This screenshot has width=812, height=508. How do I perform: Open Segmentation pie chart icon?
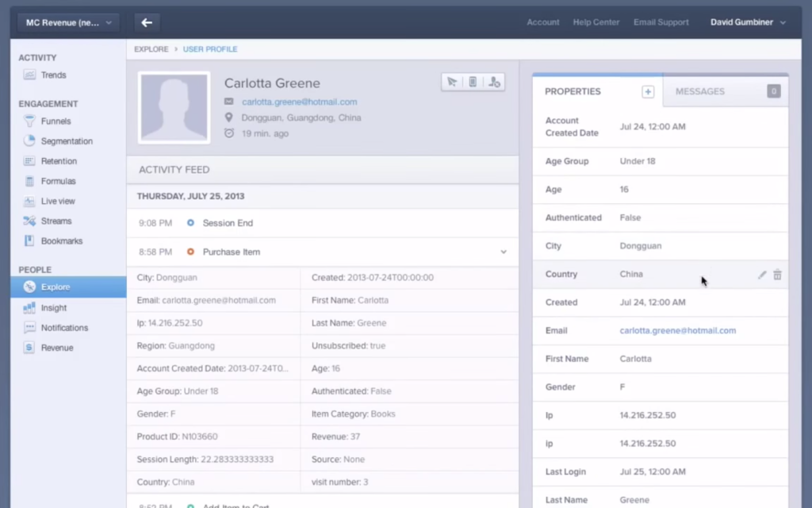click(x=29, y=141)
